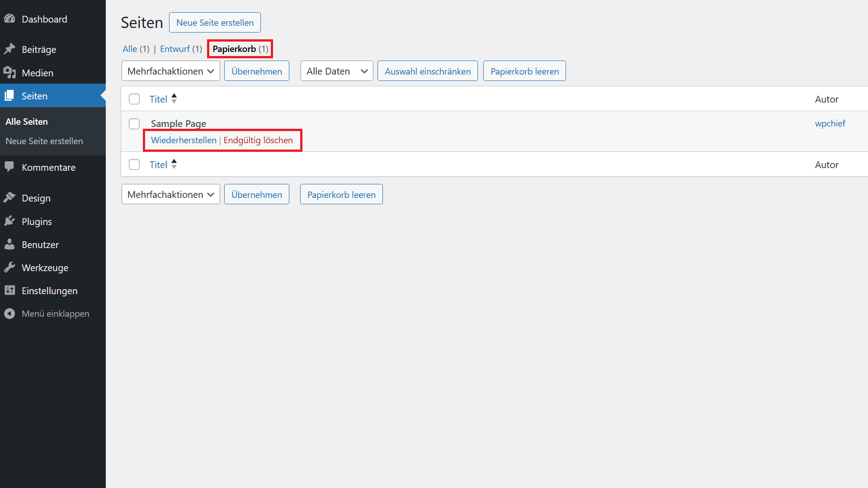Screen dimensions: 868x488
Task: Click the Kommentare speech bubble icon
Action: tap(9, 167)
